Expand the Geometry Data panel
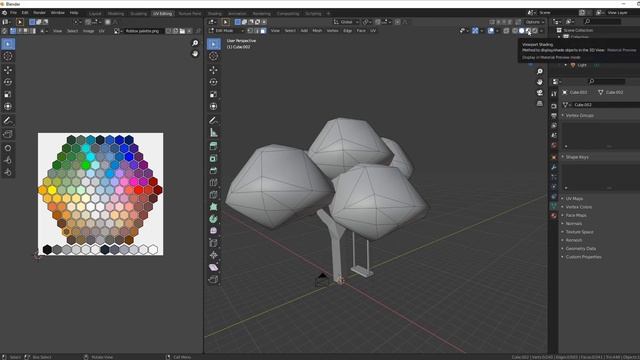 pos(581,249)
